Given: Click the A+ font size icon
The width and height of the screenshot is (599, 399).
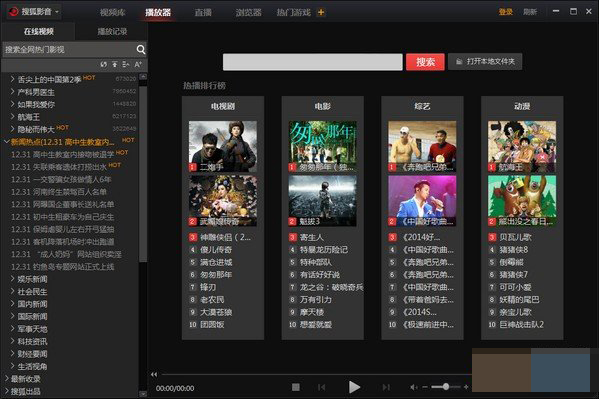Looking at the screenshot, I should pyautogui.click(x=138, y=64).
